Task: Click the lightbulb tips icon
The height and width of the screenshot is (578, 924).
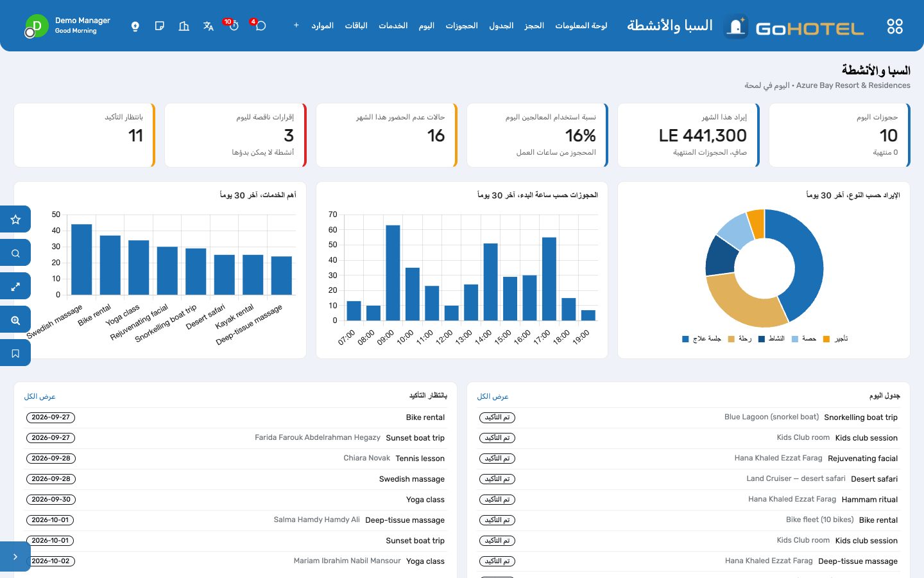Action: point(135,26)
